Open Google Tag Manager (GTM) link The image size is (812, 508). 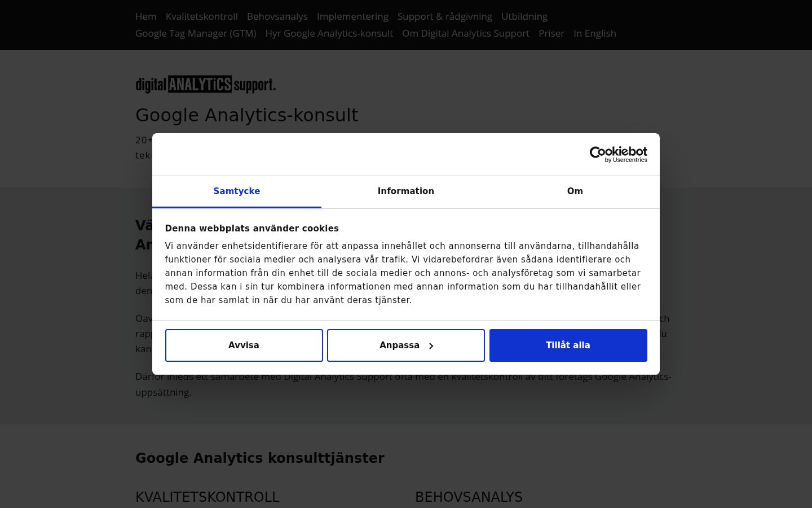point(196,33)
